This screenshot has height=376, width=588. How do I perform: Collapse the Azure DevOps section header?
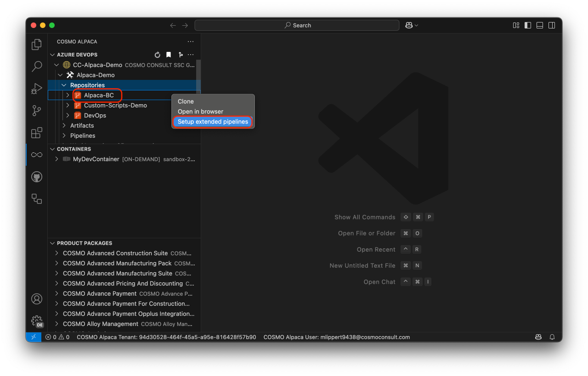52,54
